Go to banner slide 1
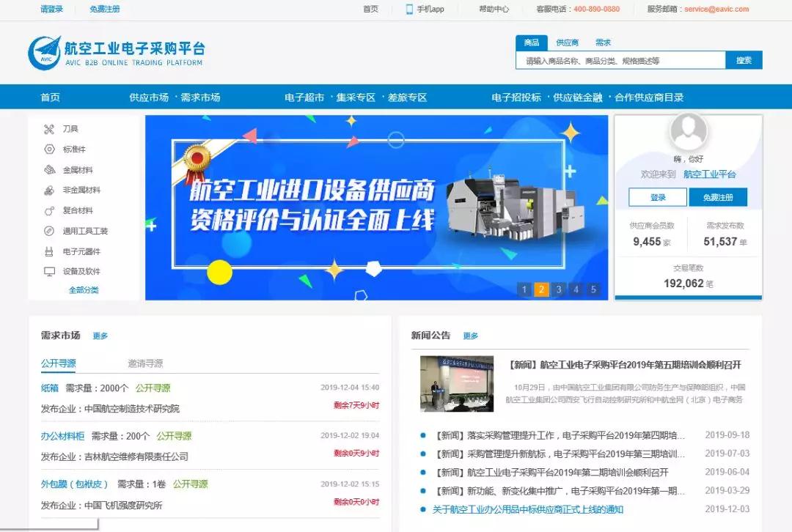Viewport: 792px width, 532px height. pyautogui.click(x=524, y=289)
